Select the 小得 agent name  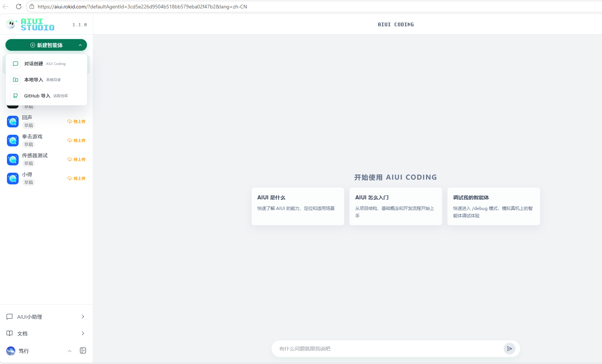tap(27, 175)
